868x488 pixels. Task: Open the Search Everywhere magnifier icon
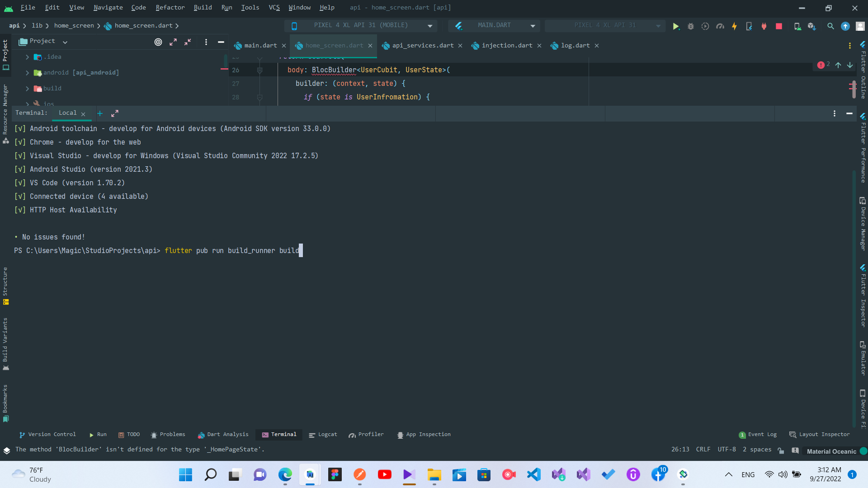[x=830, y=26]
